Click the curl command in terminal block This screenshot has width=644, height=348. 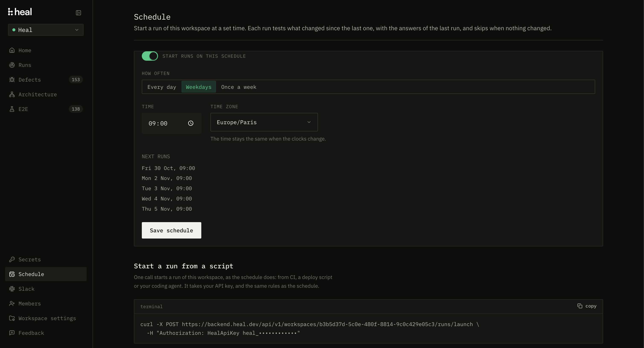click(x=309, y=324)
